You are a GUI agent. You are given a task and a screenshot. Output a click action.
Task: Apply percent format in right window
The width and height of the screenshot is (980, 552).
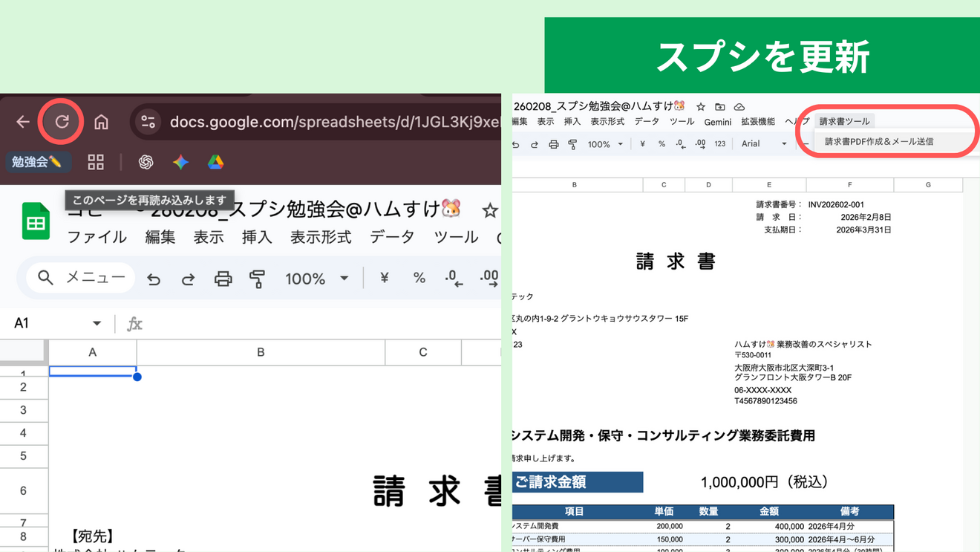click(661, 144)
